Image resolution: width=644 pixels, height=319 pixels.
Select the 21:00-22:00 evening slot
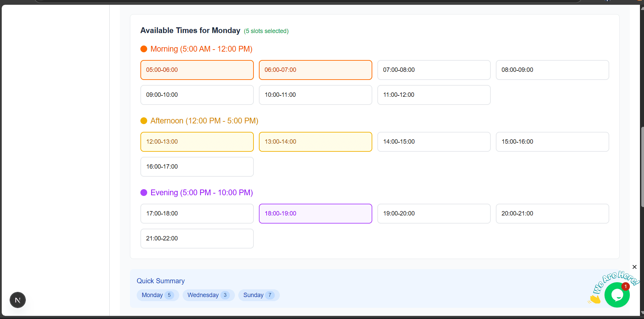[x=197, y=238]
